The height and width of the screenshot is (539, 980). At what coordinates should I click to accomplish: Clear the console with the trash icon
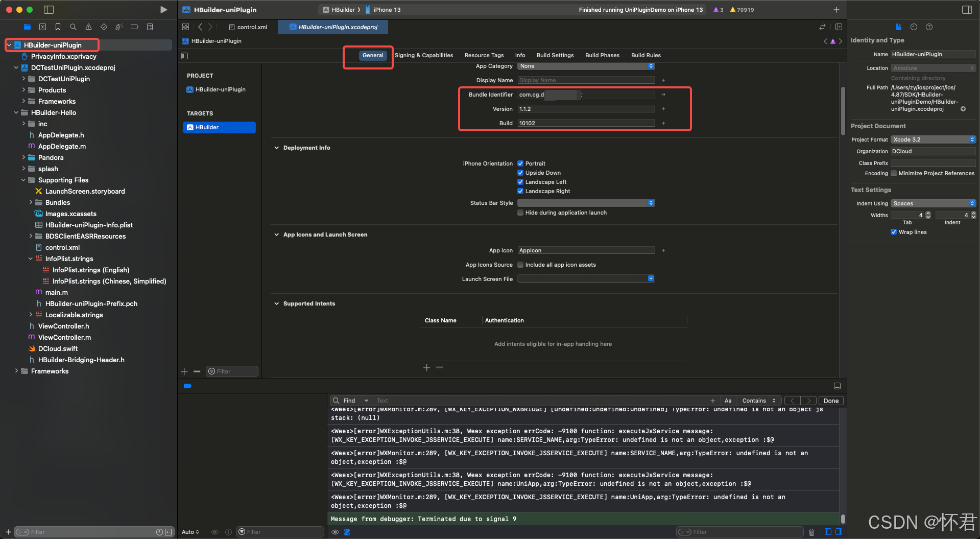pos(812,532)
